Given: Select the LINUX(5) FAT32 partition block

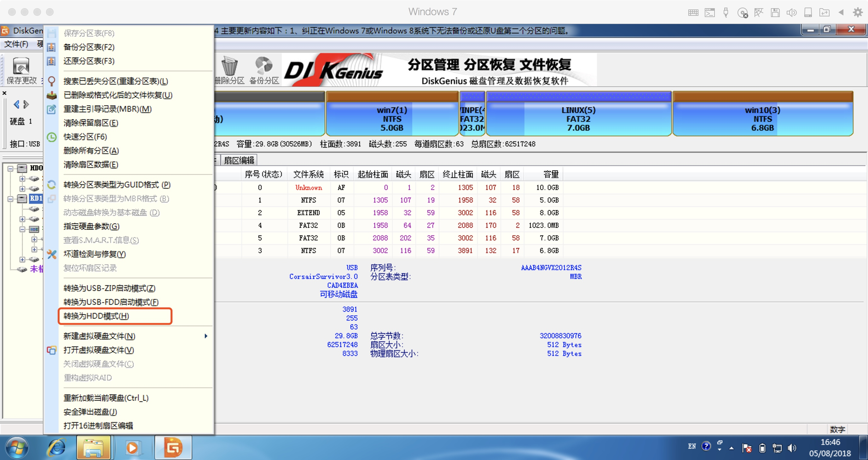Looking at the screenshot, I should (578, 118).
